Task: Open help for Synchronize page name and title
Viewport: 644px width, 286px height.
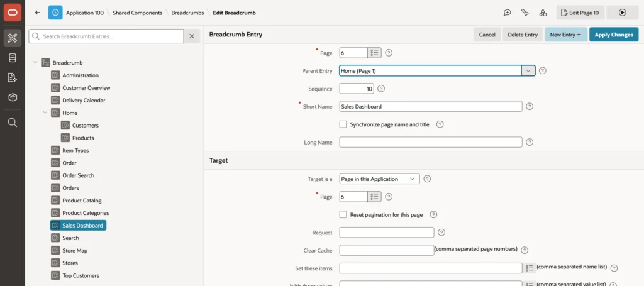Action: pyautogui.click(x=440, y=124)
